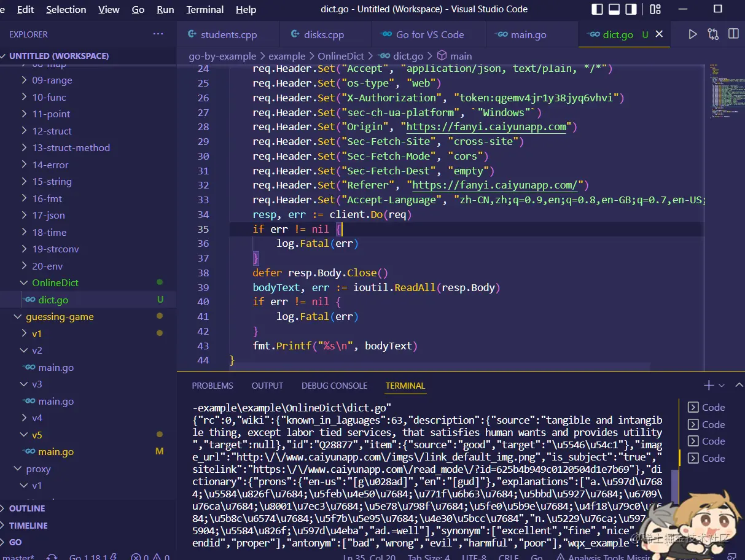Open the https://fanyi.caiyunapp.com Origin link

click(486, 127)
